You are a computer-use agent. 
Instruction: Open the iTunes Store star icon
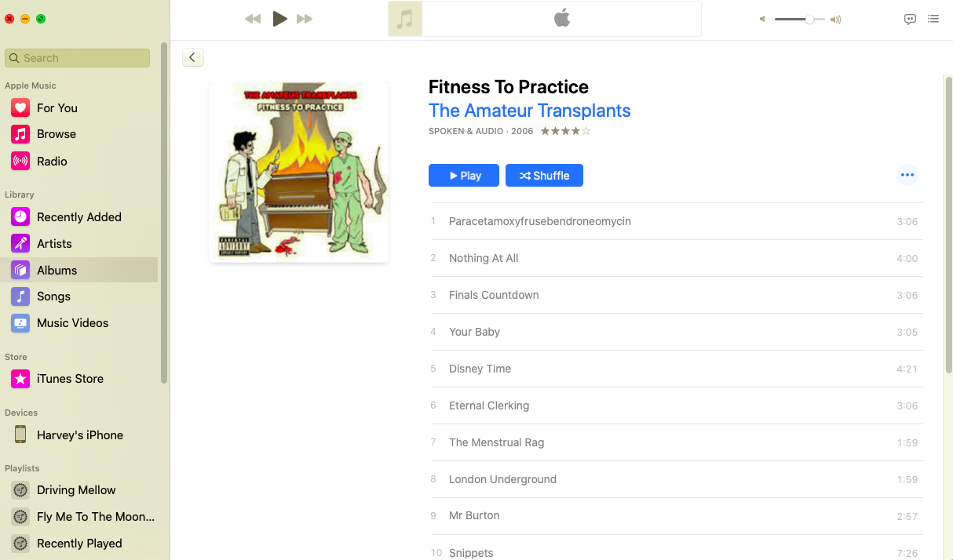20,379
